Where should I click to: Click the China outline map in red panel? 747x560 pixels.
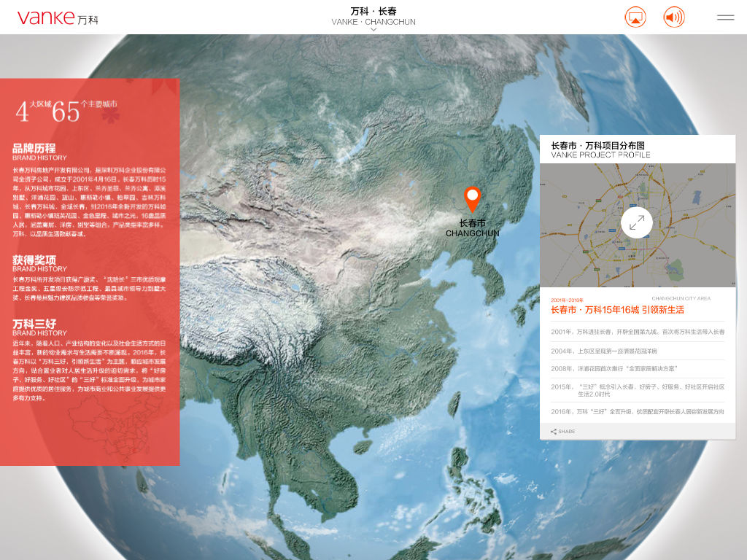click(x=116, y=429)
